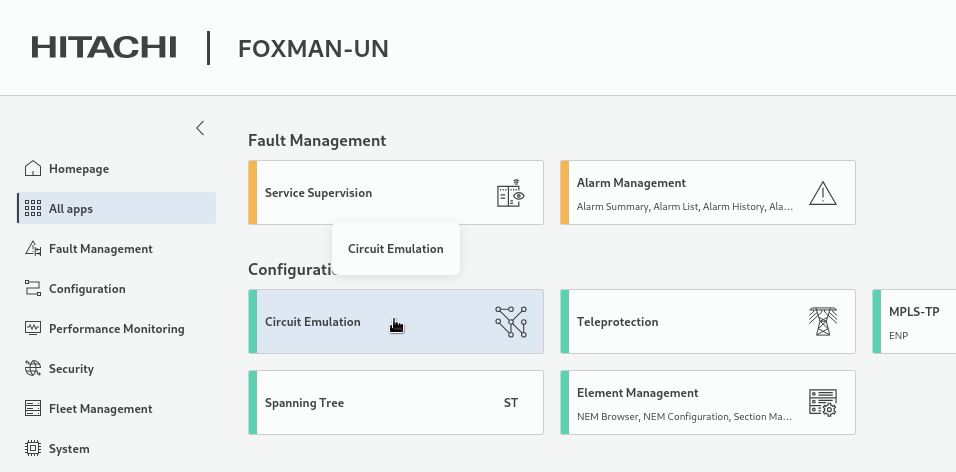956x472 pixels.
Task: Click the FOXMAN-UN product title
Action: tap(313, 48)
